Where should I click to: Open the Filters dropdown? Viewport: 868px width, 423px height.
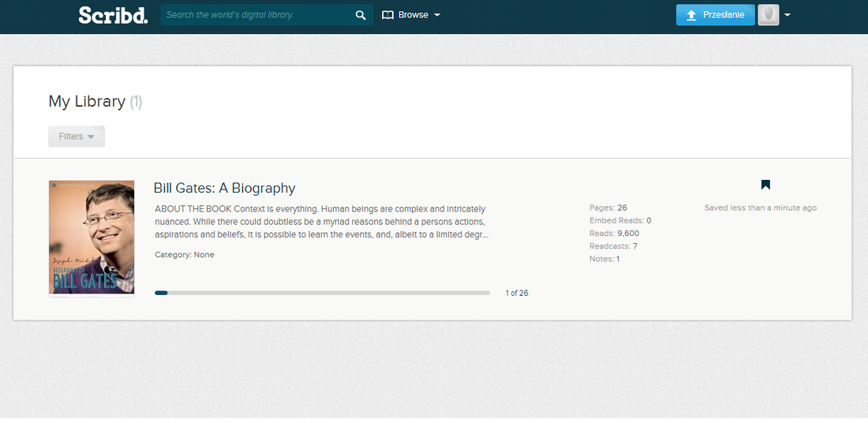click(x=77, y=137)
